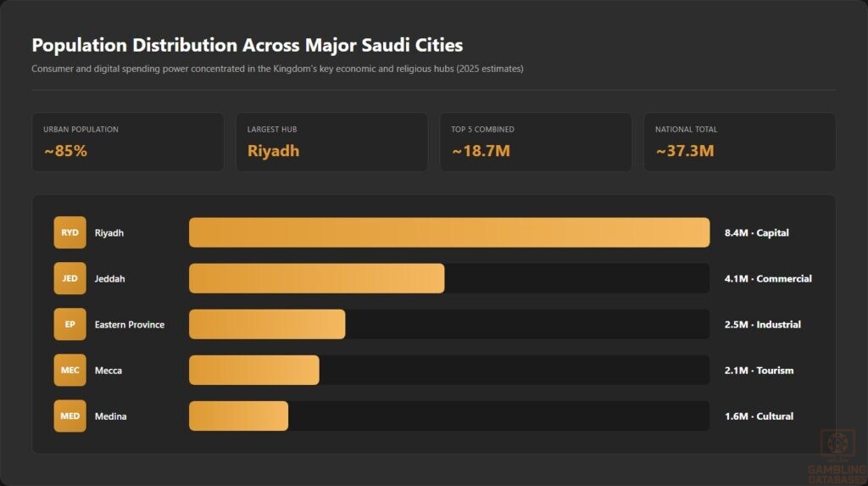
Task: Select the Riyadh population bar
Action: coord(449,232)
